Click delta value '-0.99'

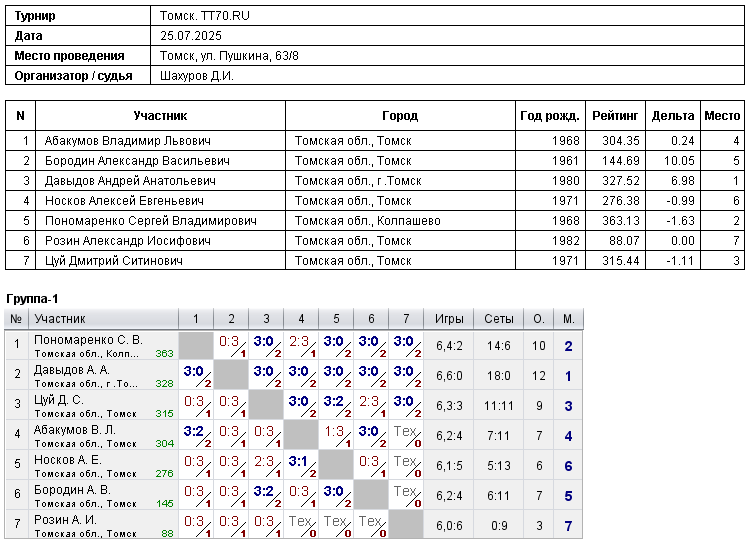coord(681,201)
